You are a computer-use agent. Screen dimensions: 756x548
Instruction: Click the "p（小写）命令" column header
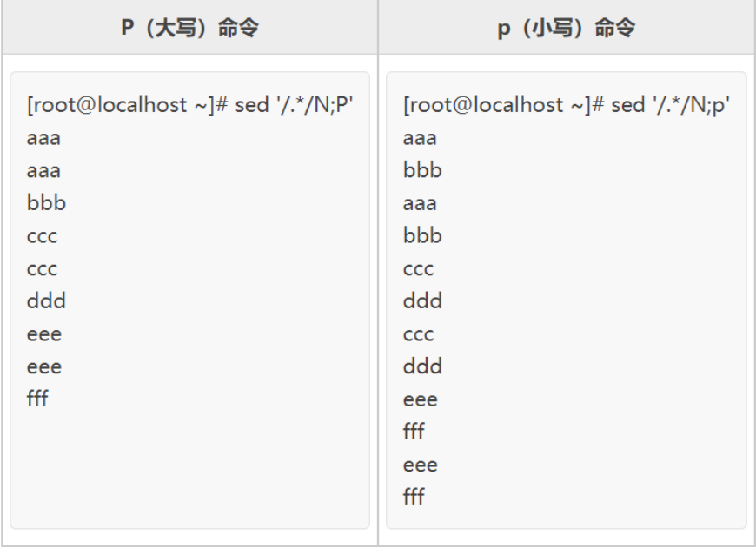(566, 28)
